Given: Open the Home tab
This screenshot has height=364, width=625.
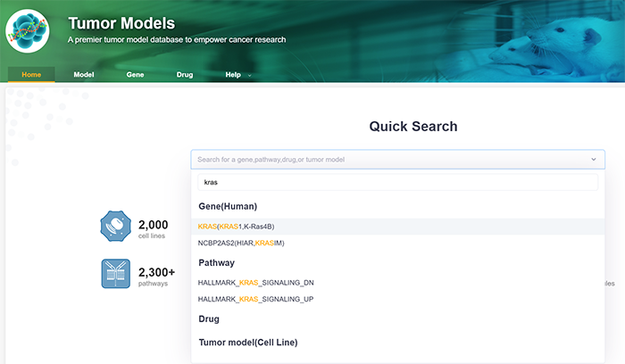Looking at the screenshot, I should [31, 75].
